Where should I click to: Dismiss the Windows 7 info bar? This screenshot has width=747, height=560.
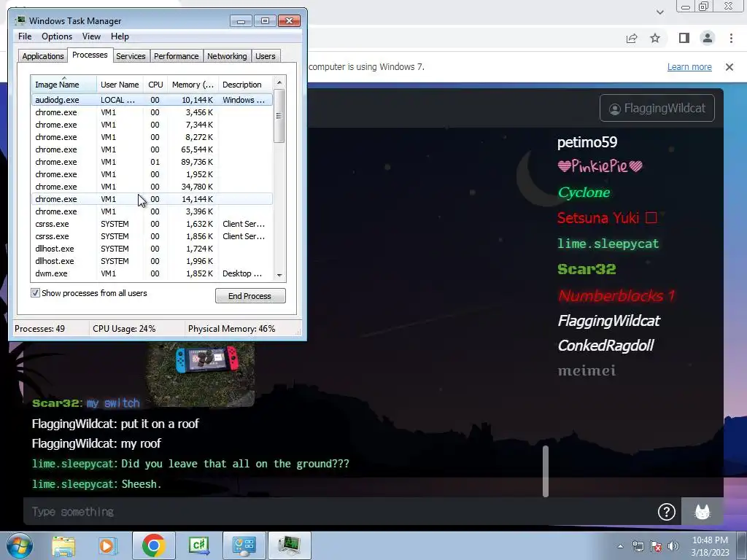pos(729,67)
